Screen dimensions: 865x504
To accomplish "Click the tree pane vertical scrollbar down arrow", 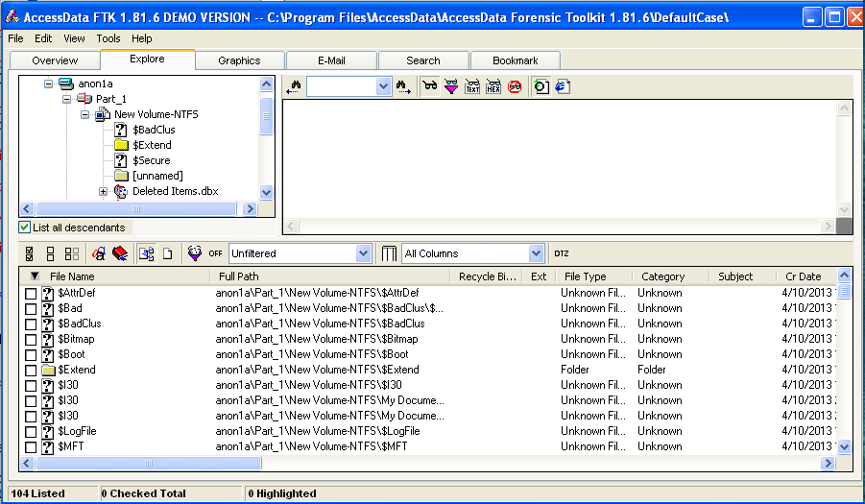I will tap(267, 192).
